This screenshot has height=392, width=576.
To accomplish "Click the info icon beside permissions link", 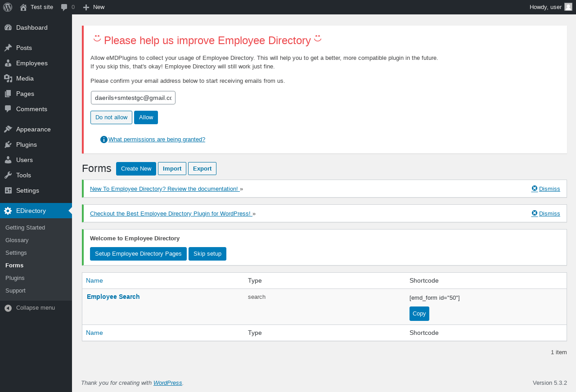I will tap(104, 140).
